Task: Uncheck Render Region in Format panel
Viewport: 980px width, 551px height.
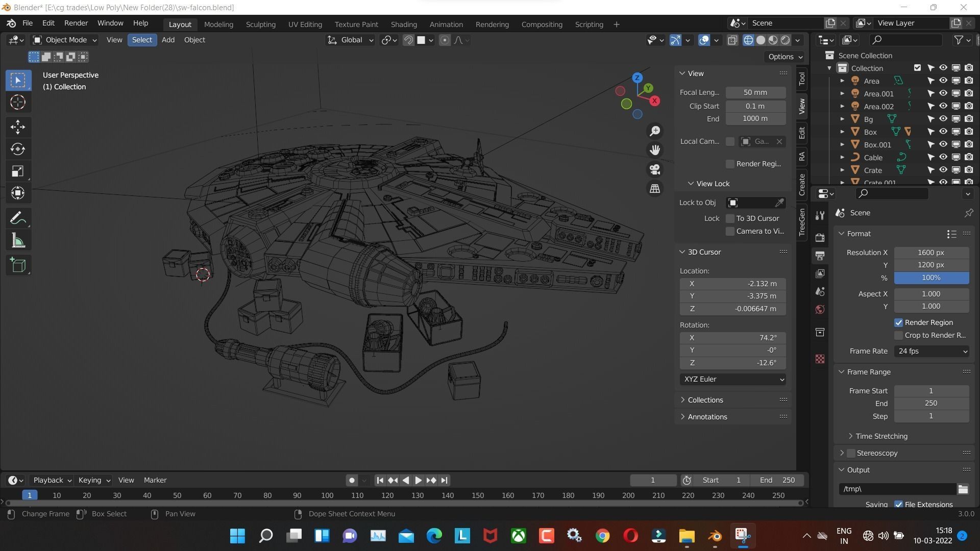Action: (x=898, y=322)
